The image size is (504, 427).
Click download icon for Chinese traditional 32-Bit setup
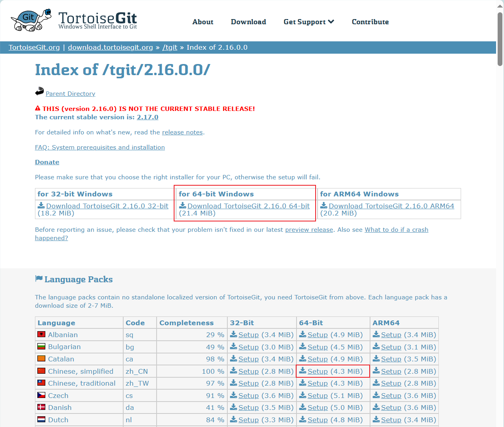click(234, 383)
